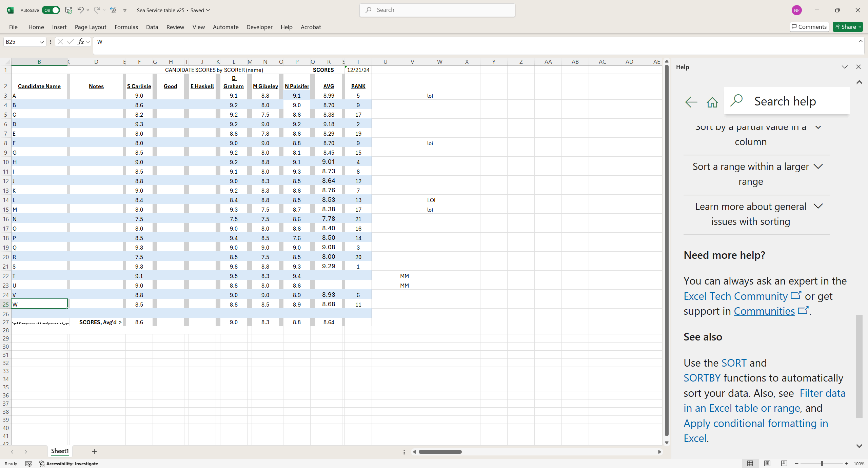Image resolution: width=868 pixels, height=468 pixels.
Task: Open the Undo history dropdown arrow
Action: tap(88, 10)
